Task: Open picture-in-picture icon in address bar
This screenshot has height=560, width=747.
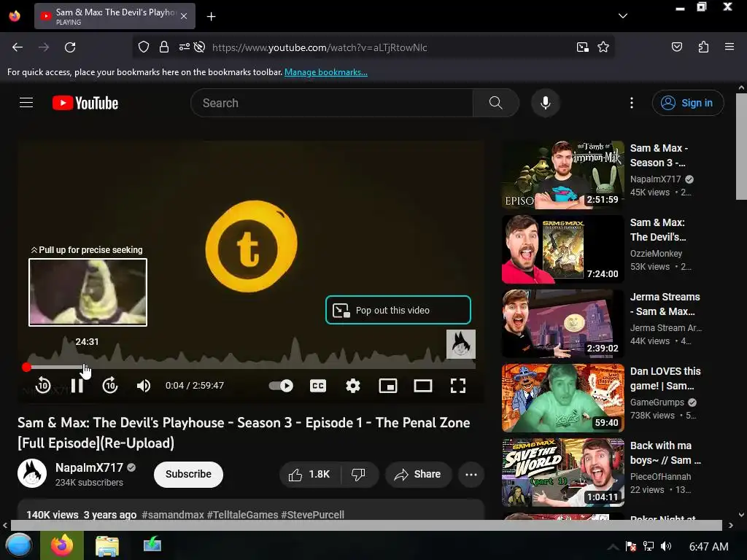Action: coord(582,47)
